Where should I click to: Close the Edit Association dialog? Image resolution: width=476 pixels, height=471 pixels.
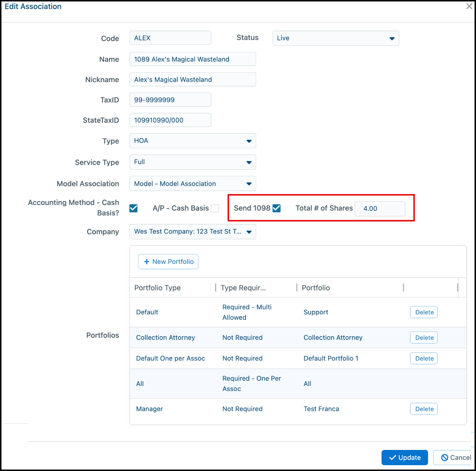469,7
